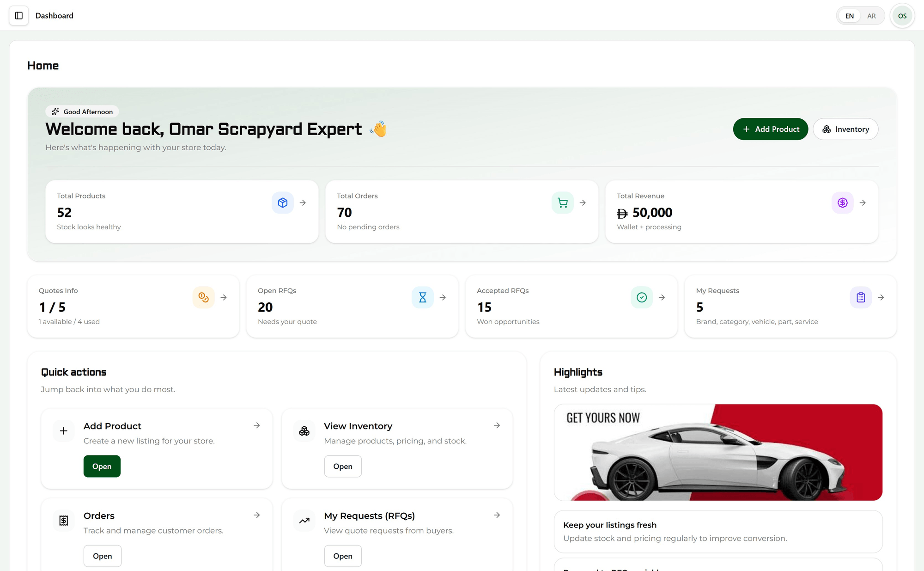
Task: Click the 'Needs your quote' text
Action: click(x=287, y=322)
